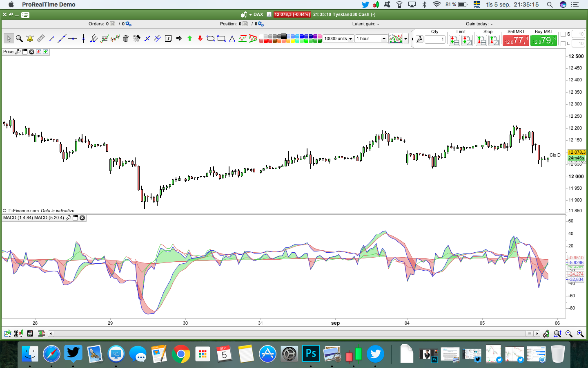The height and width of the screenshot is (368, 588).
Task: Enable the L checkbox
Action: [x=563, y=43]
